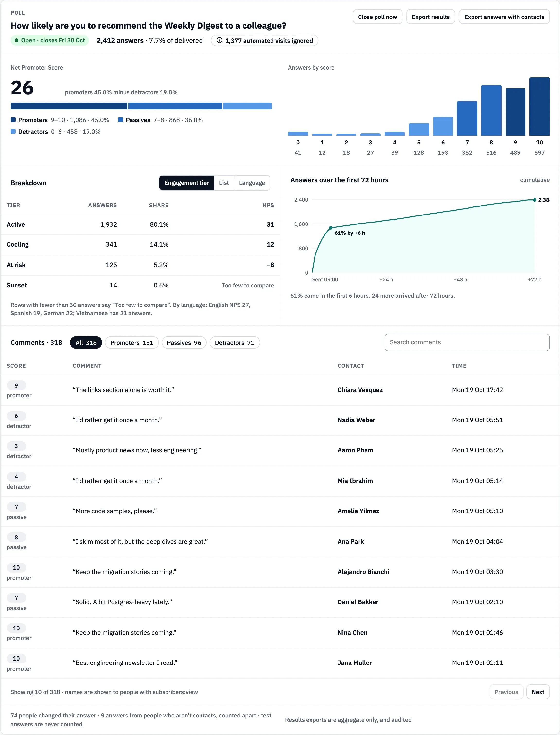Select the Active tier row

[x=140, y=224]
